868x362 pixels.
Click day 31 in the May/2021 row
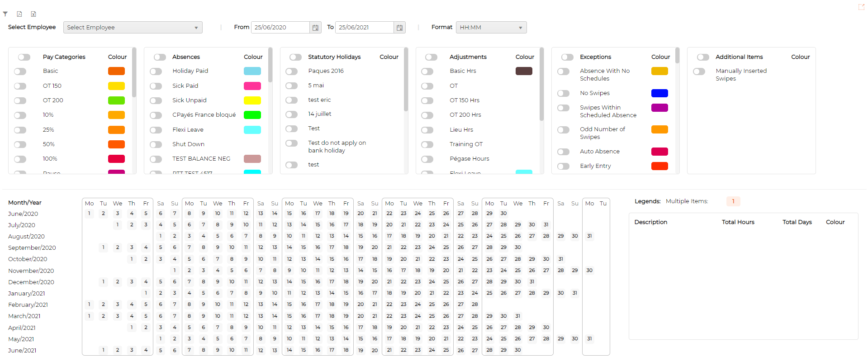589,339
